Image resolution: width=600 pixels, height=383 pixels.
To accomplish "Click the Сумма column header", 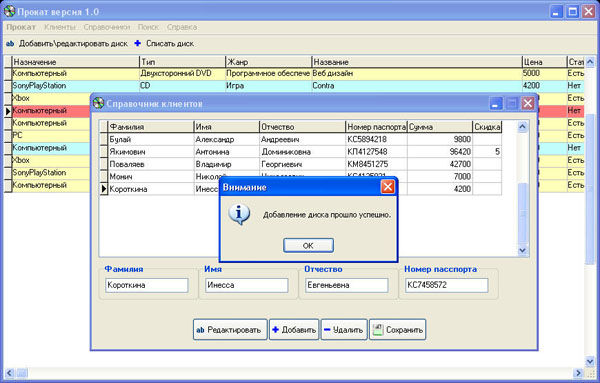I will click(440, 127).
